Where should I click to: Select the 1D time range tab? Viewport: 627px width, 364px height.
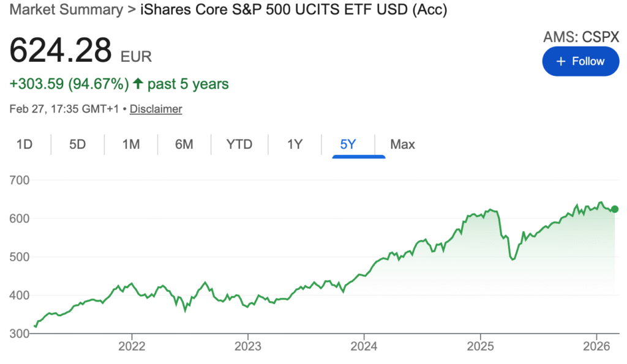[x=24, y=144]
